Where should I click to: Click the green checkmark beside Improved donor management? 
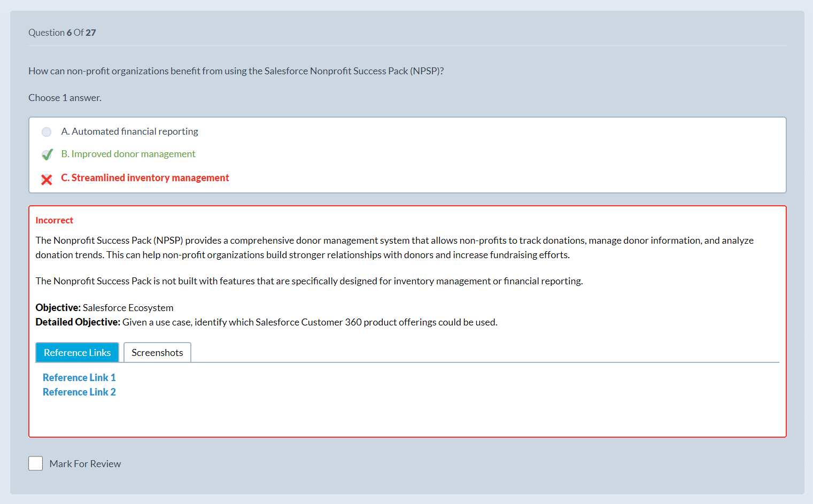point(47,154)
